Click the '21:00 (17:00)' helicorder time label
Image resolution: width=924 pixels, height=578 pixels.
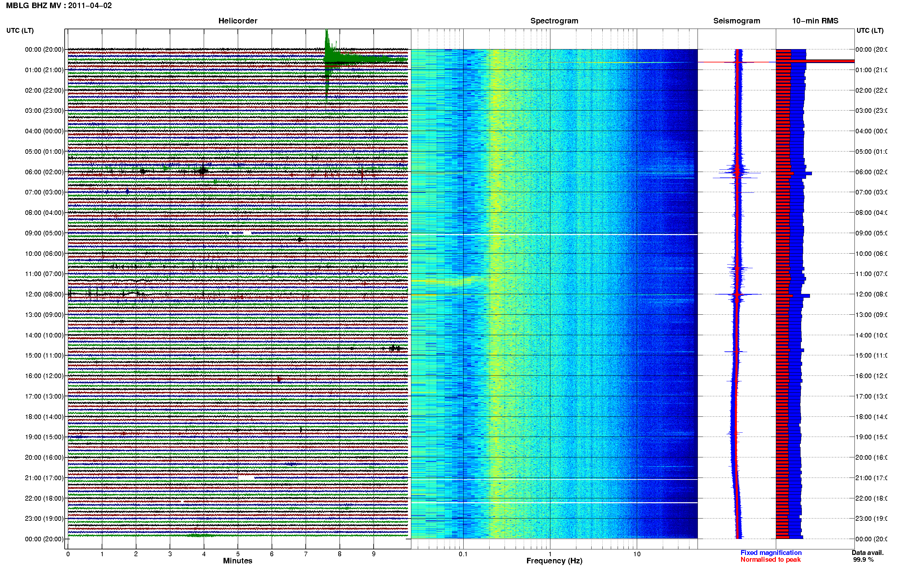click(44, 478)
